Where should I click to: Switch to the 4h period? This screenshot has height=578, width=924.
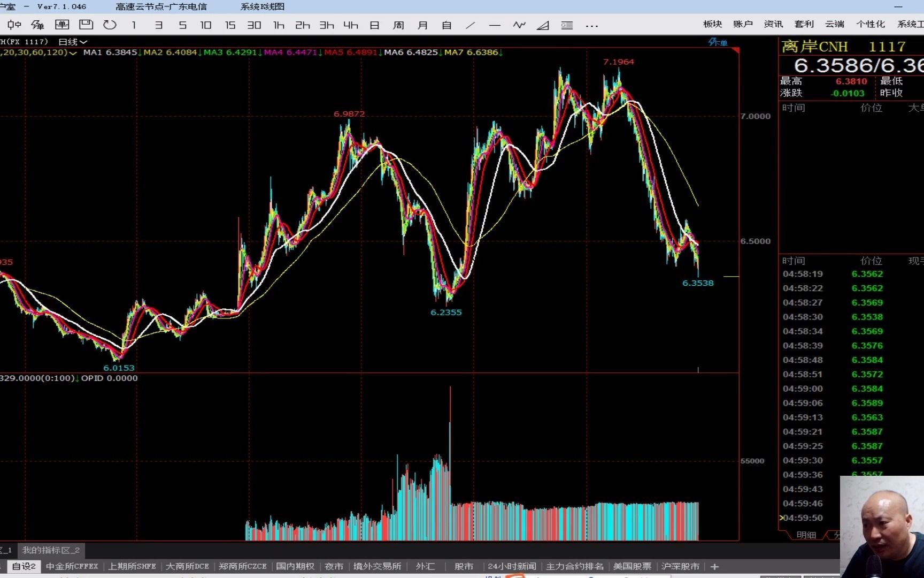click(x=351, y=25)
